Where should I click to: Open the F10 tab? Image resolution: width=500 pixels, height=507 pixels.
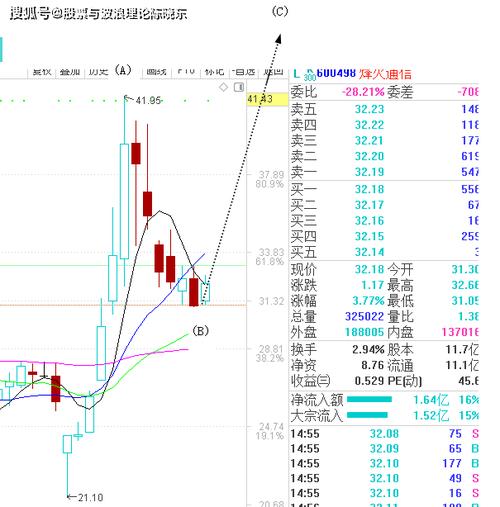click(x=186, y=72)
